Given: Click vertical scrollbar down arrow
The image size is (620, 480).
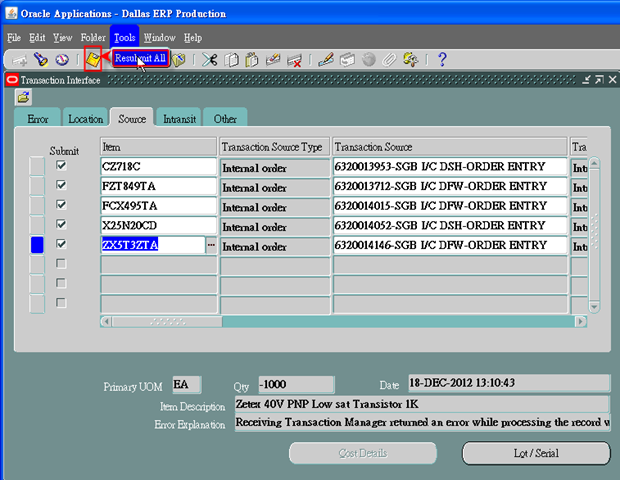Looking at the screenshot, I should (594, 306).
